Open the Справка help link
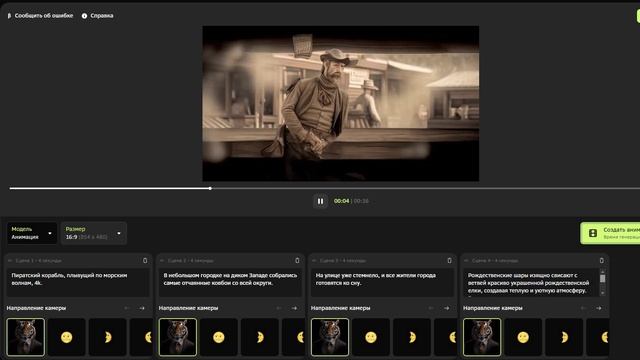This screenshot has height=360, width=640. [x=102, y=16]
